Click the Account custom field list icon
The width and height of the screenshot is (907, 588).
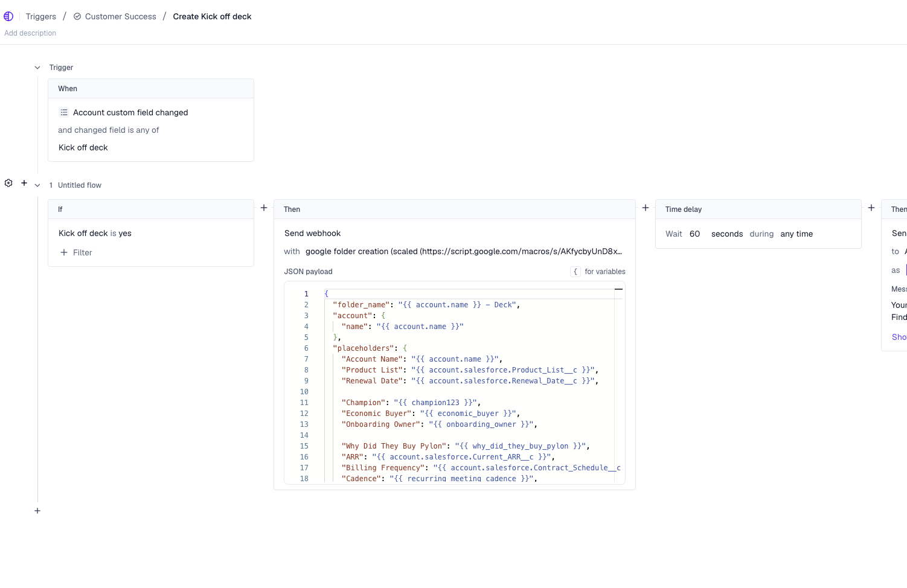pyautogui.click(x=64, y=112)
